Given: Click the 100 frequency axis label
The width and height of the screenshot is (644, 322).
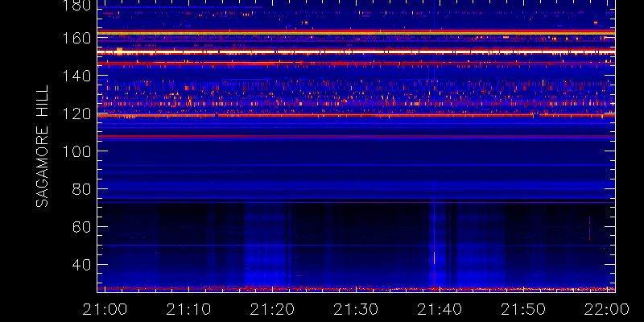Looking at the screenshot, I should pyautogui.click(x=76, y=151).
